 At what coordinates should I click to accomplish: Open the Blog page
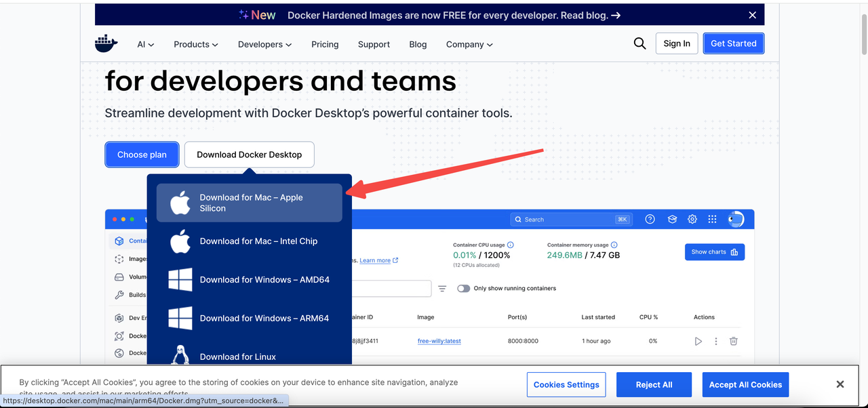pos(418,44)
